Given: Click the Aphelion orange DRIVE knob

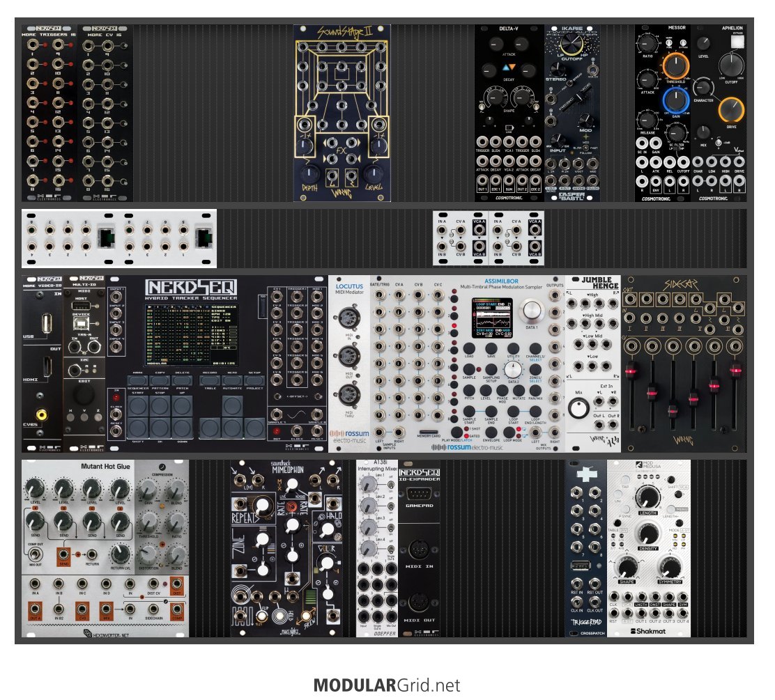Looking at the screenshot, I should click(731, 110).
